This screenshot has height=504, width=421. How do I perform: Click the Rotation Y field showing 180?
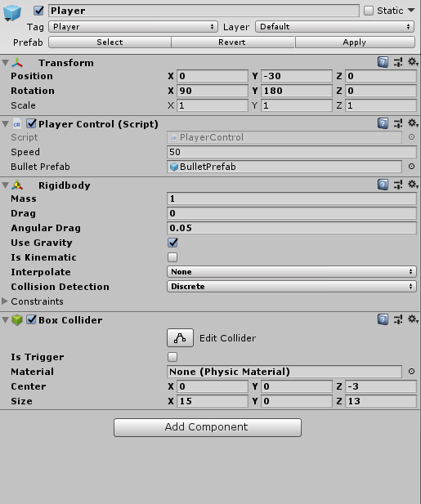(x=297, y=91)
